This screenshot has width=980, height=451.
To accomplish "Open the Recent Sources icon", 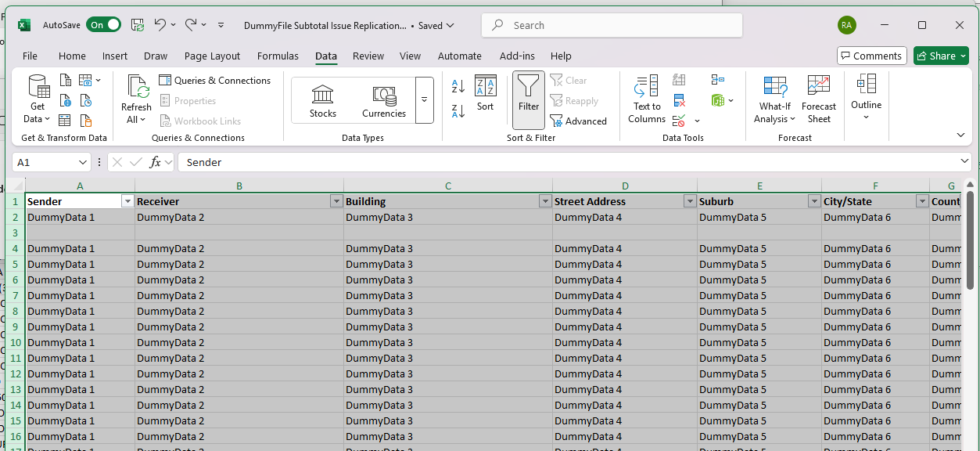I will (x=86, y=100).
